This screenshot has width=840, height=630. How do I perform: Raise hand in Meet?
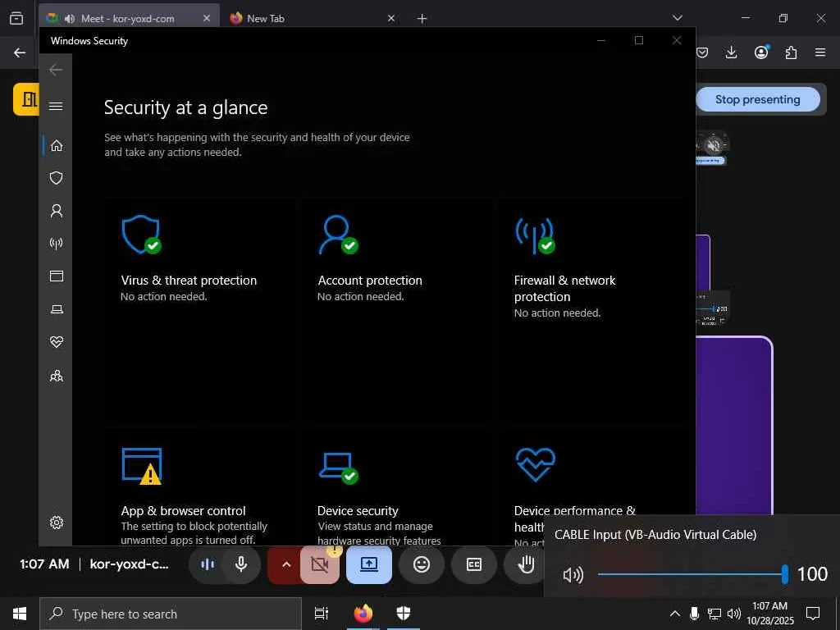[x=526, y=564]
